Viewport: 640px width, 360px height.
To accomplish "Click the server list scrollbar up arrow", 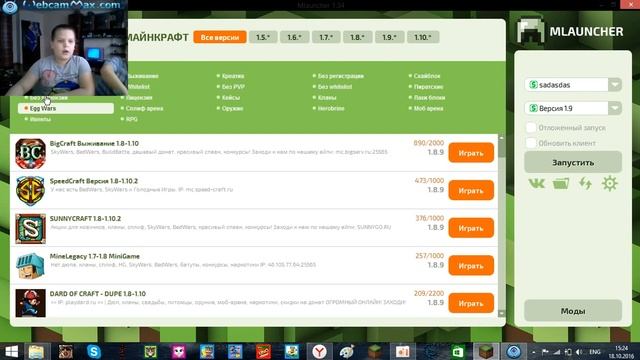I will [502, 138].
